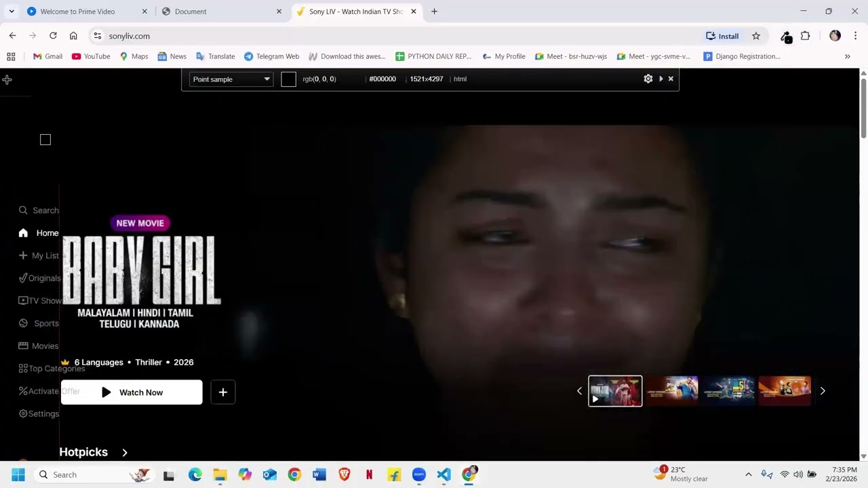This screenshot has width=868, height=488.
Task: Open Visual Studio Code from taskbar
Action: coord(443,474)
